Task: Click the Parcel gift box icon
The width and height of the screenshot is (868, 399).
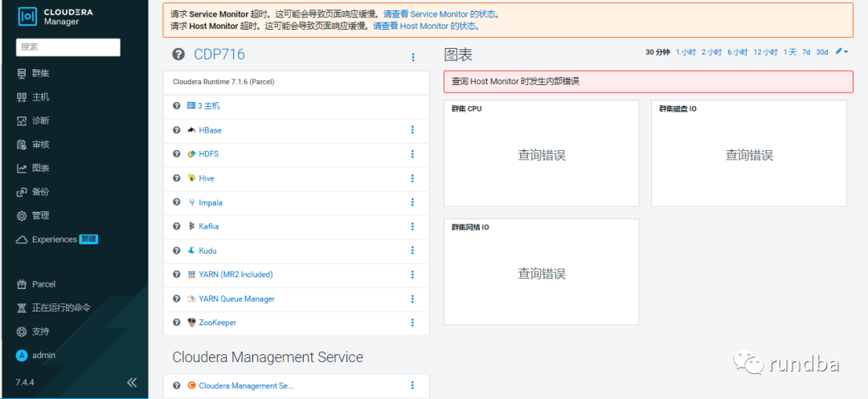Action: 23,284
